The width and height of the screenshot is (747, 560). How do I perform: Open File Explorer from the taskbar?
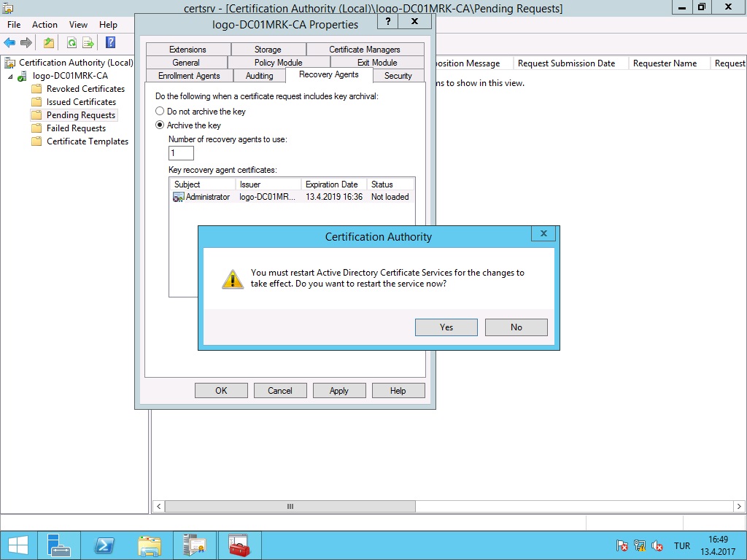click(150, 545)
